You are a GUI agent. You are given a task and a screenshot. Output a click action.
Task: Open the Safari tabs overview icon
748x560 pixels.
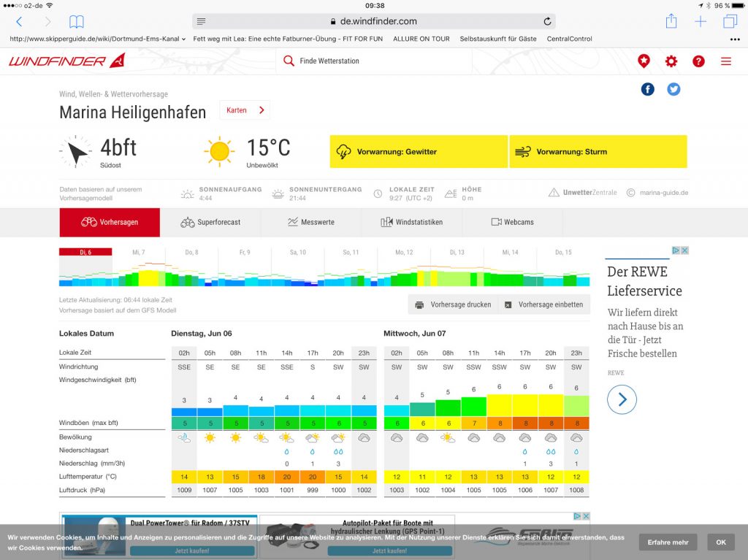730,21
